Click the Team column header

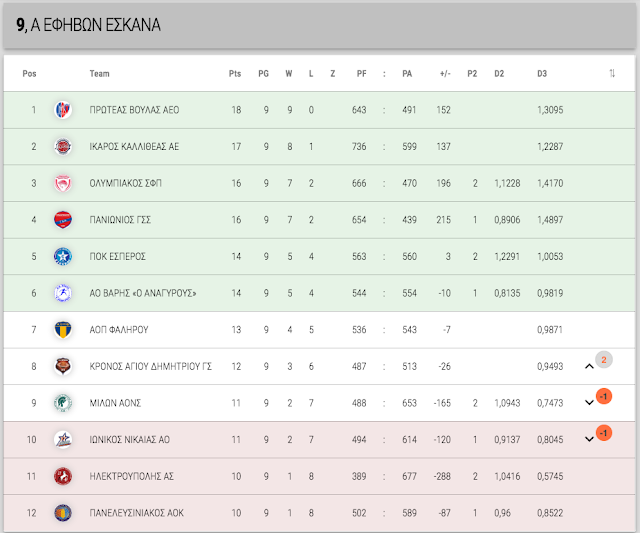100,73
